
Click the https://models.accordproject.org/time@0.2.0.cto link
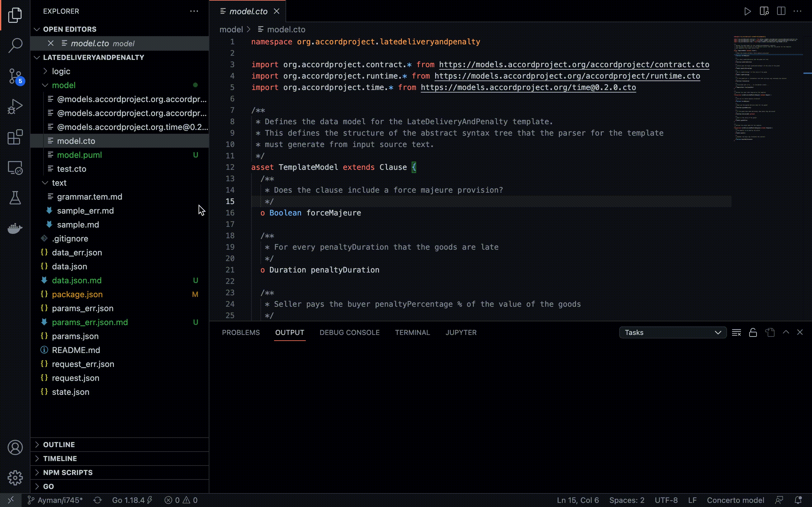pyautogui.click(x=528, y=87)
